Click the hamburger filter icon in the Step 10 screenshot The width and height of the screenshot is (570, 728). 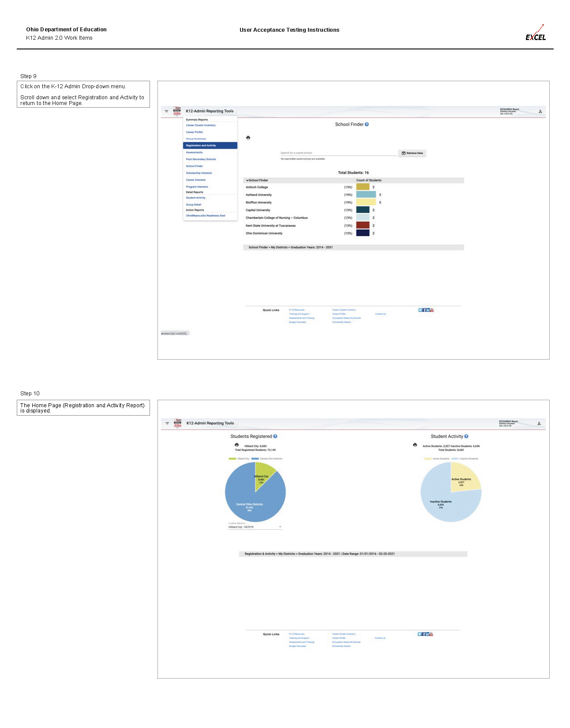[x=167, y=423]
